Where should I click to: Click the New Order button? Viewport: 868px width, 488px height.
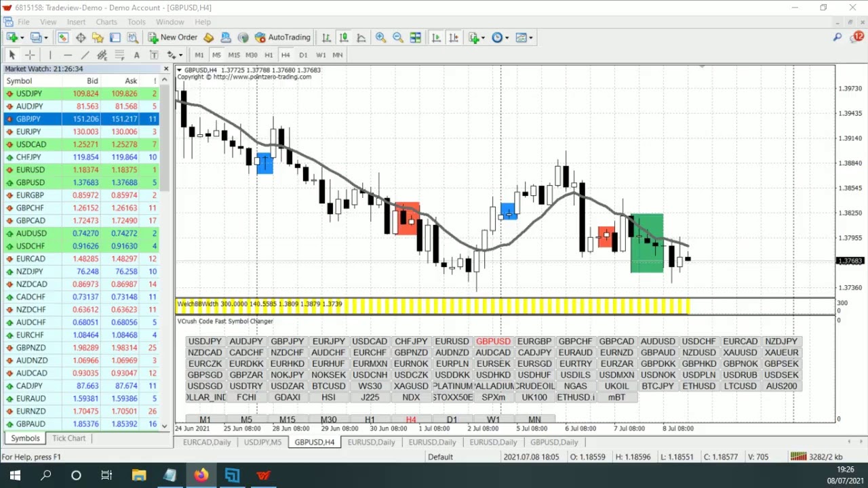click(172, 38)
